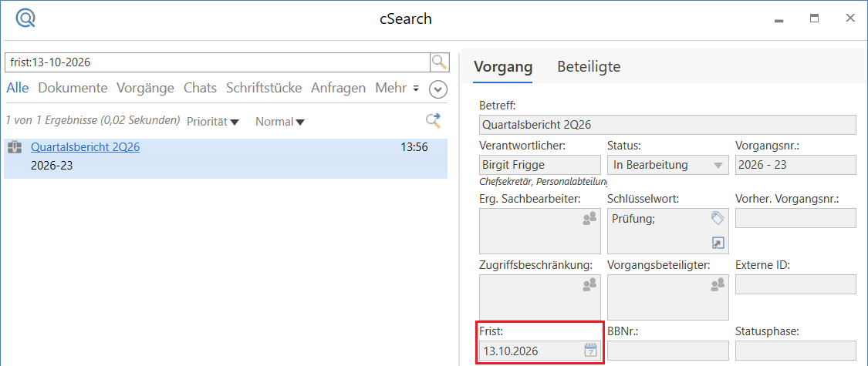Viewport: 868px width, 366px height.
Task: Maximize the cSearch window
Action: pos(814,18)
